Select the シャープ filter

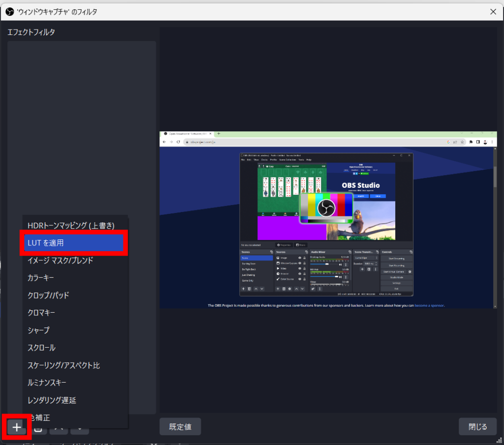tap(38, 330)
